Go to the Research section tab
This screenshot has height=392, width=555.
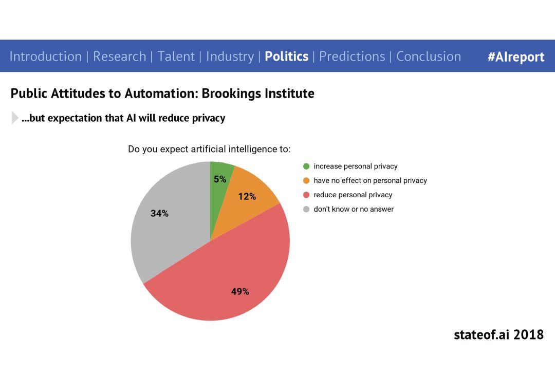tap(120, 57)
